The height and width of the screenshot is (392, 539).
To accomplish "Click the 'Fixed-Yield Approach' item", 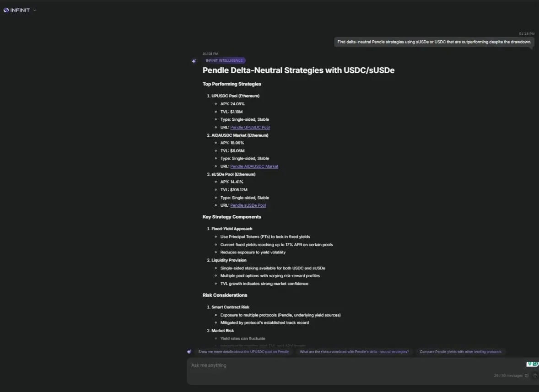I will coord(232,229).
